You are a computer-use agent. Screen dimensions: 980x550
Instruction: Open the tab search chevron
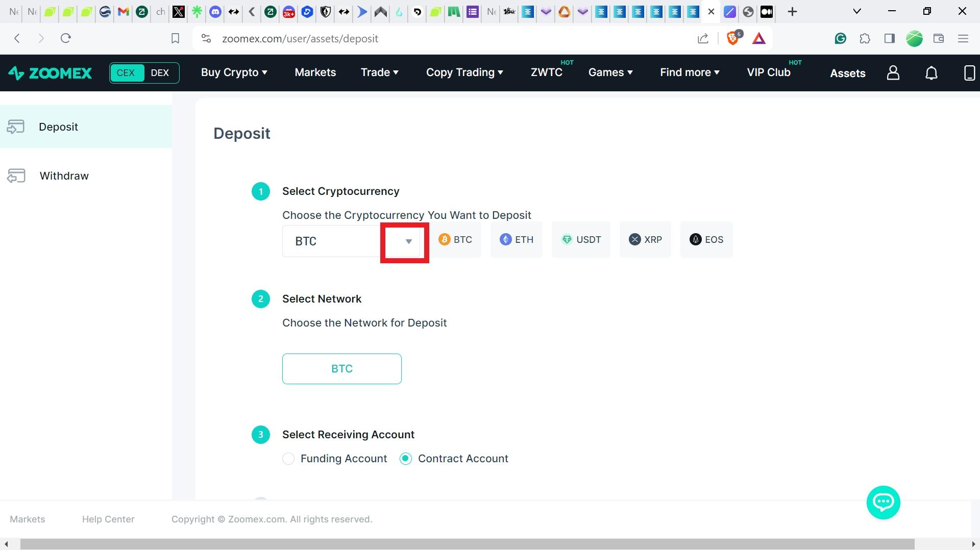(x=857, y=11)
